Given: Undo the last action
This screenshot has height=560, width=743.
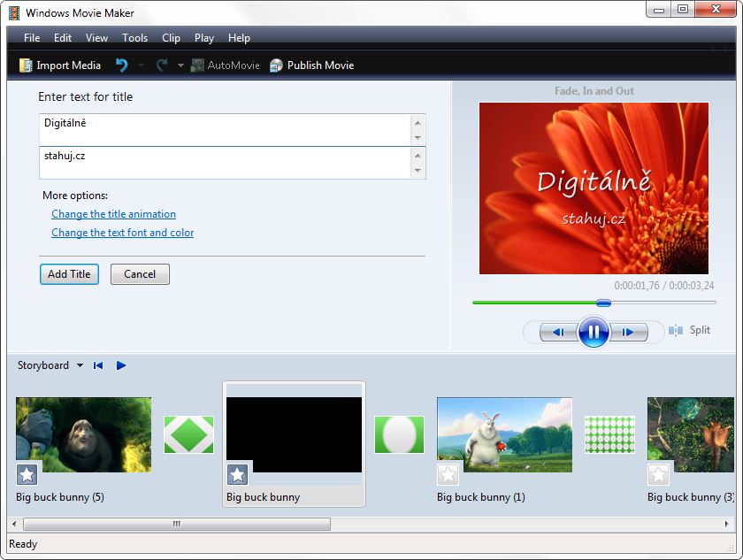Looking at the screenshot, I should point(122,65).
